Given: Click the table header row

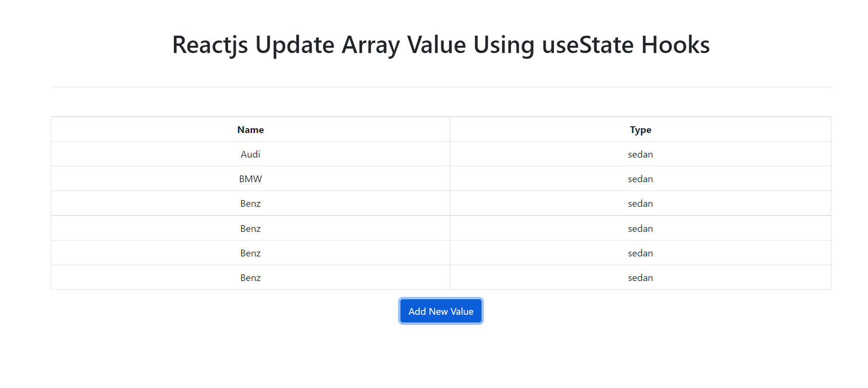Looking at the screenshot, I should pos(440,129).
